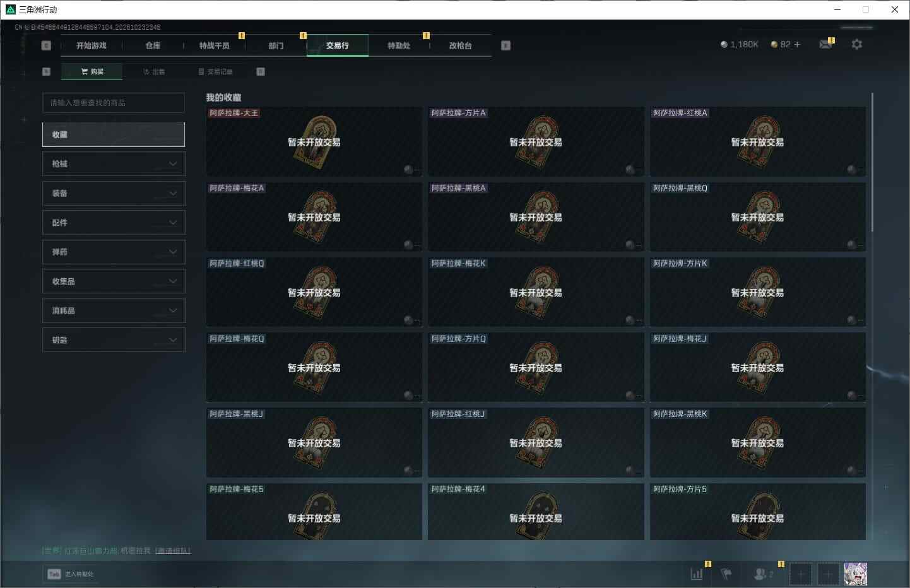Expand the 消耗品 category
Screen dimensions: 910x588
pos(114,310)
